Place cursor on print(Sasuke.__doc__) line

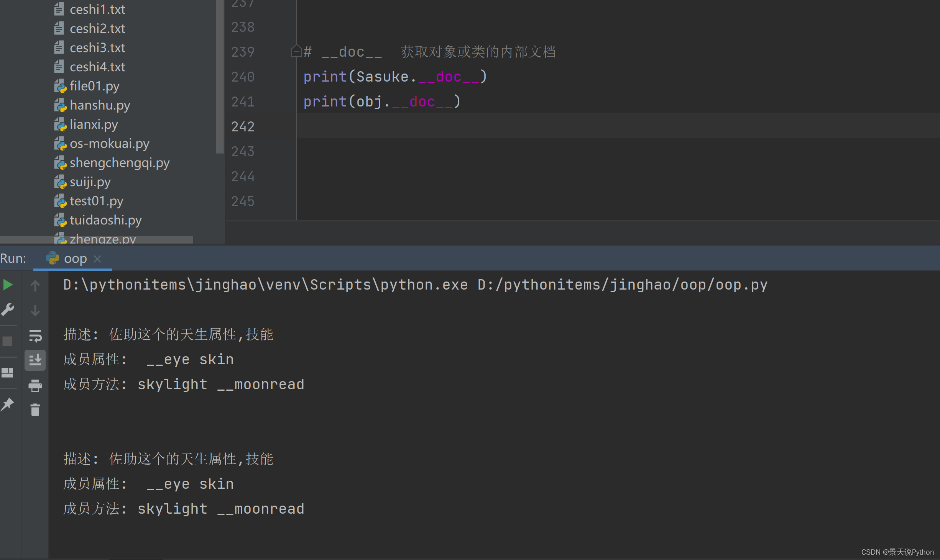pyautogui.click(x=395, y=77)
